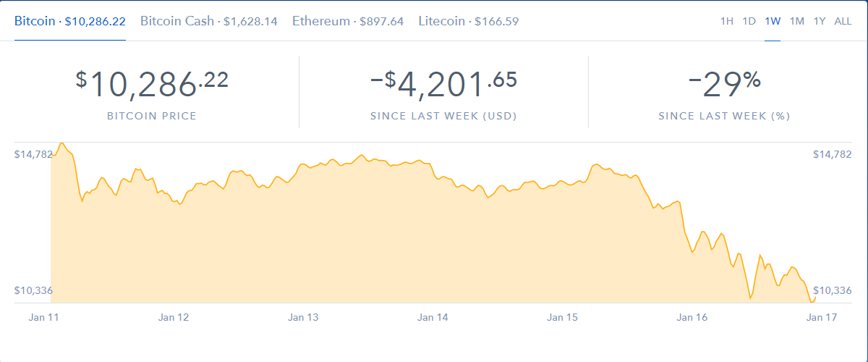
Task: Select the 1W time range
Action: point(773,21)
